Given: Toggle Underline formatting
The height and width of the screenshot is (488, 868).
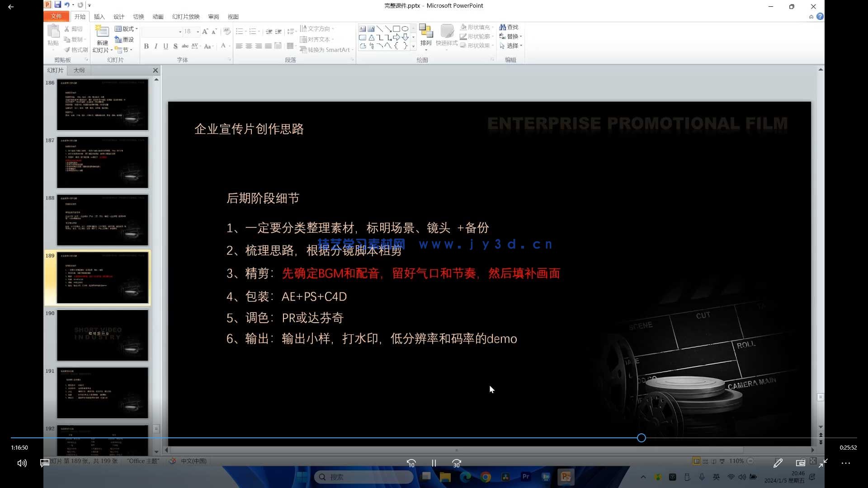Looking at the screenshot, I should click(x=165, y=46).
